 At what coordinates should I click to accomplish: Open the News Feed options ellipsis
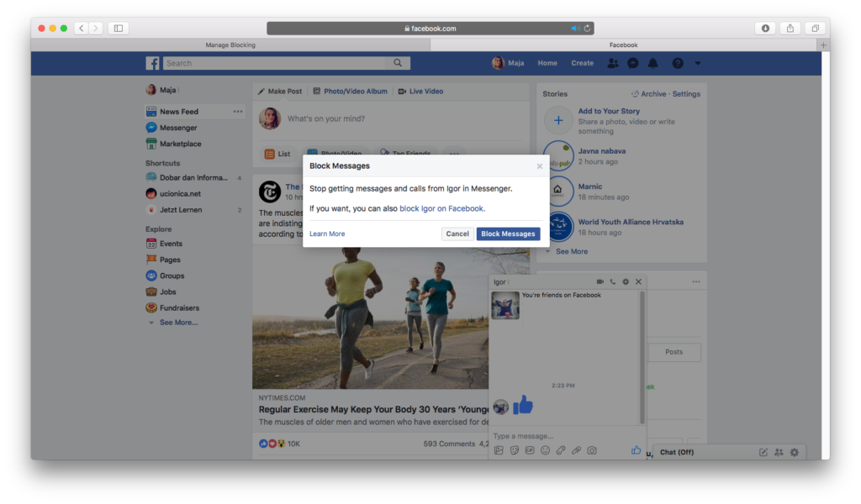(x=238, y=112)
